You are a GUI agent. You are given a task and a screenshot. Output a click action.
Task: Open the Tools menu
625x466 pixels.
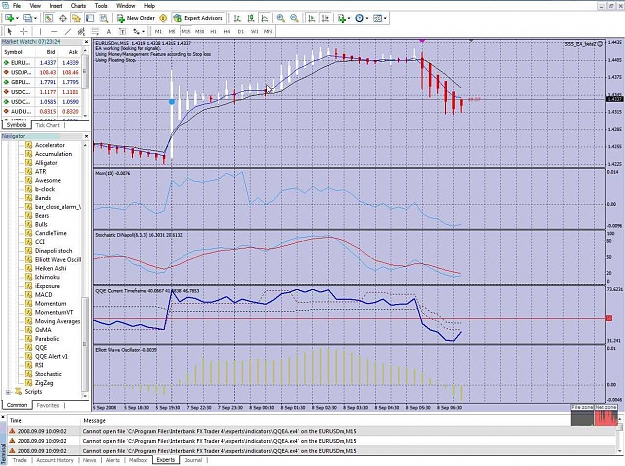[x=101, y=6]
